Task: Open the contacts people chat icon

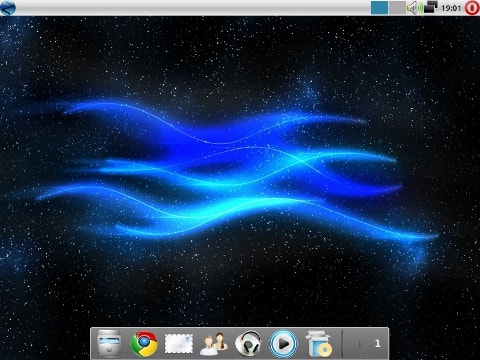Action: pyautogui.click(x=214, y=343)
